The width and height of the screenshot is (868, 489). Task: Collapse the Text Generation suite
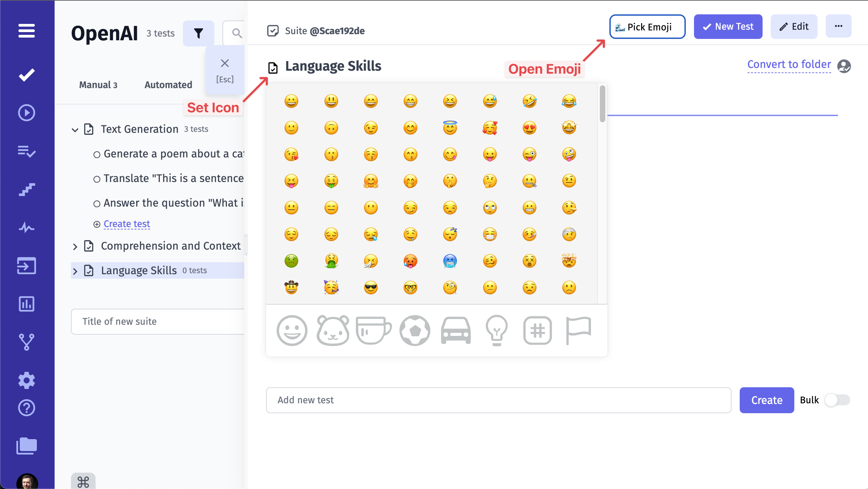75,130
